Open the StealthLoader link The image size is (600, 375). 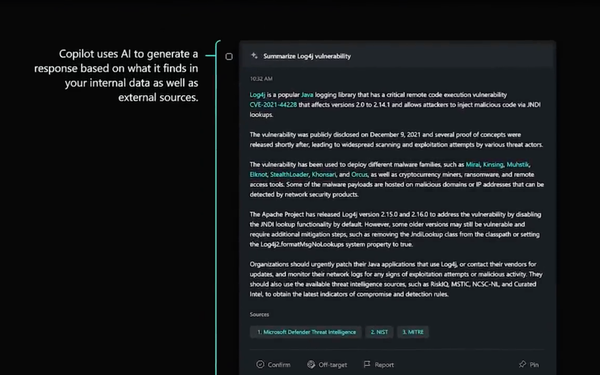pyautogui.click(x=289, y=174)
